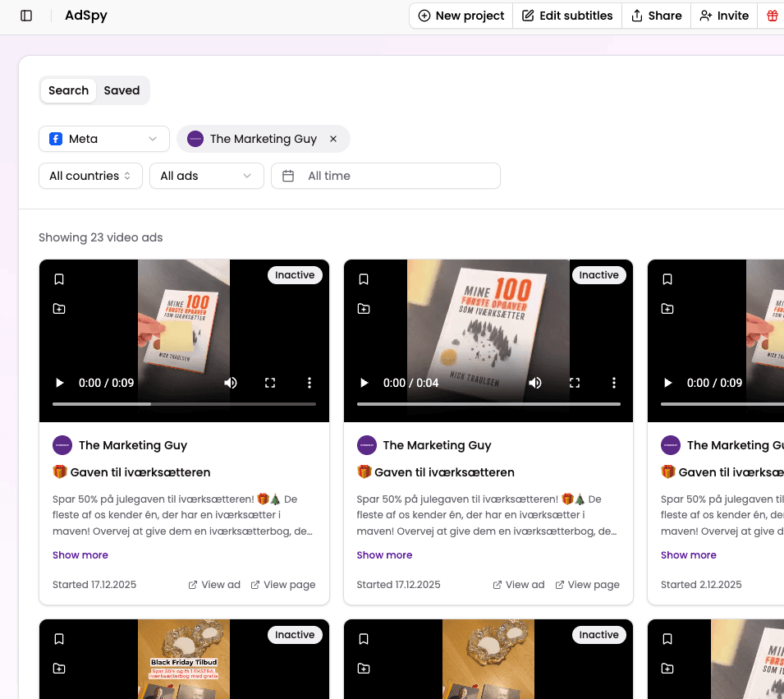Open the All countries selector

[x=90, y=176]
